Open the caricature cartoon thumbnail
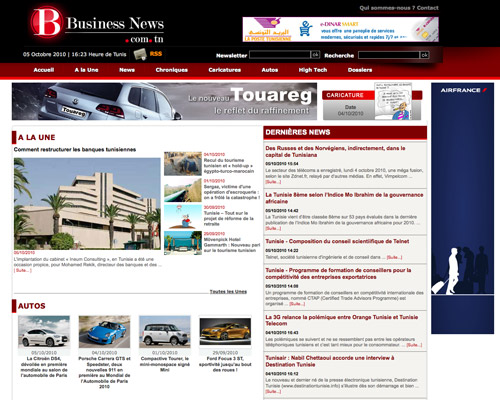The width and height of the screenshot is (500, 400). click(x=393, y=101)
